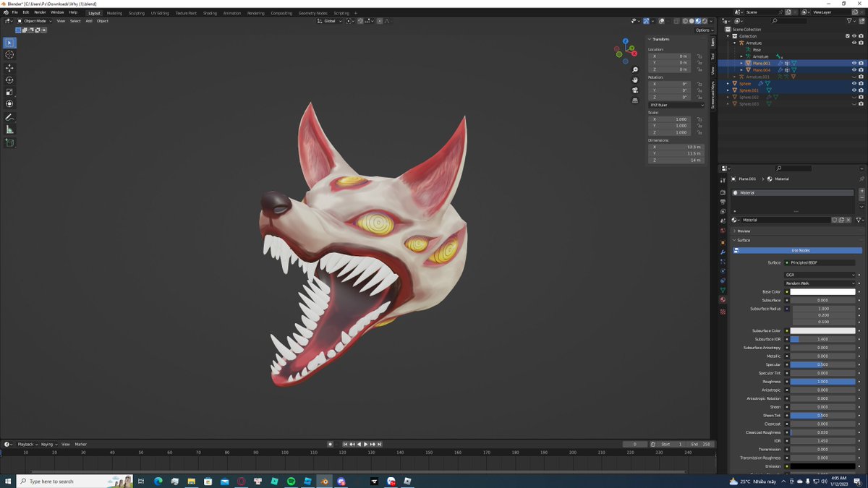Switch to the UV Editing workspace tab

(x=160, y=13)
